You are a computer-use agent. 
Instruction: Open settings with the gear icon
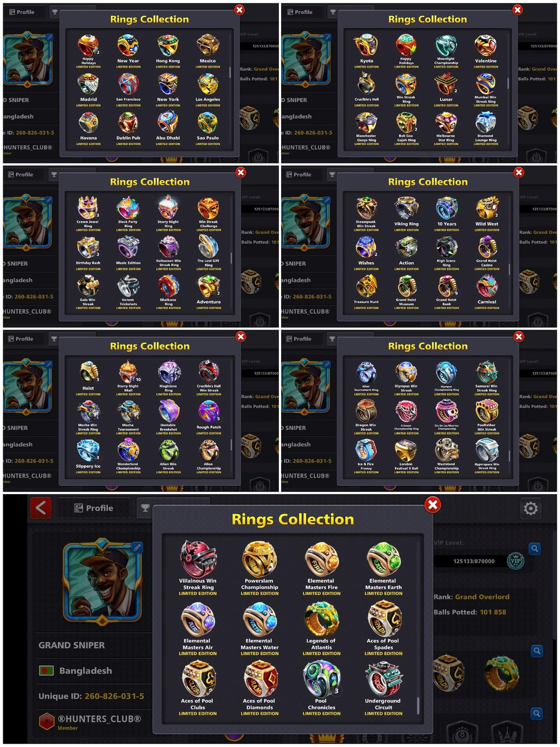click(x=531, y=508)
